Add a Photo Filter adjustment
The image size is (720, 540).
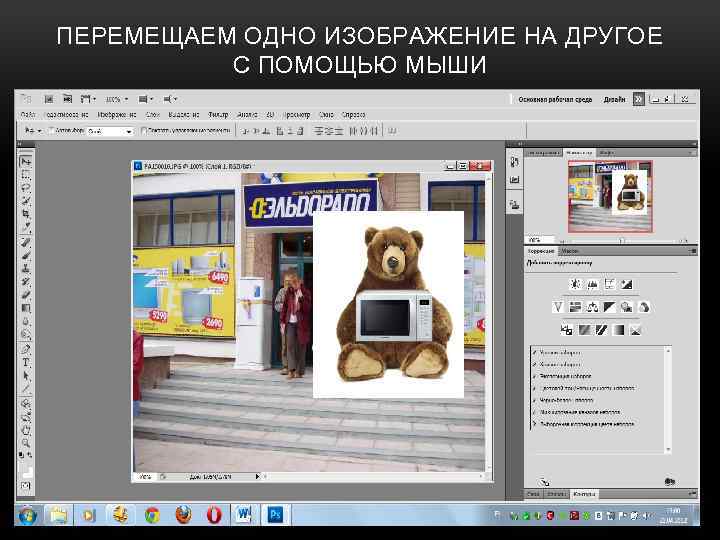pyautogui.click(x=626, y=307)
